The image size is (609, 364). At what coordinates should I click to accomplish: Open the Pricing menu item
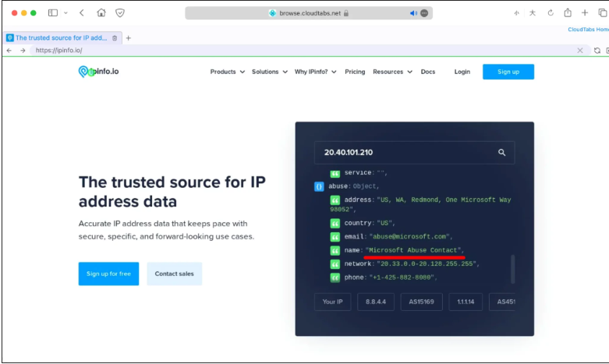(x=355, y=72)
